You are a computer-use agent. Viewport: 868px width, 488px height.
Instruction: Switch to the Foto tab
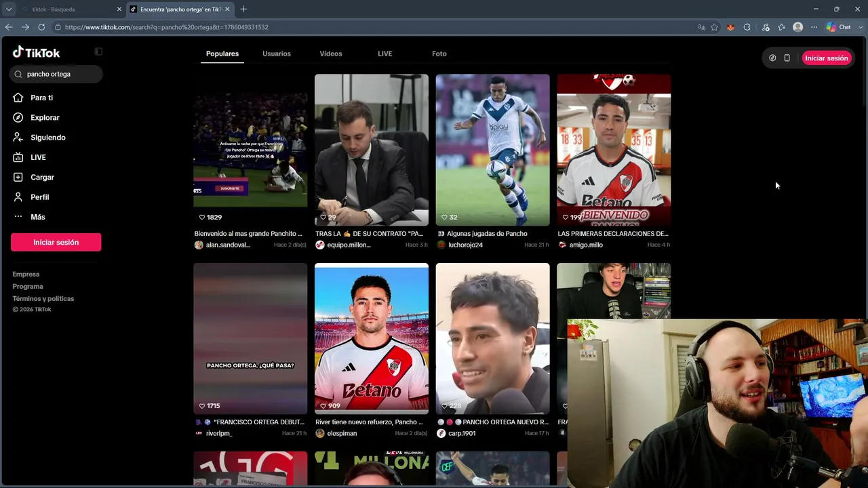[439, 54]
